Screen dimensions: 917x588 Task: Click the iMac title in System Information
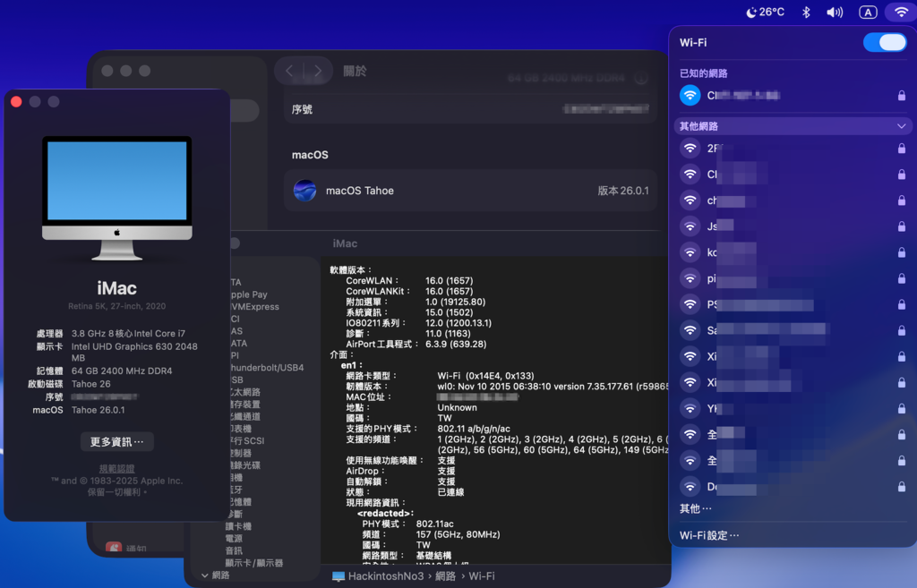click(345, 243)
